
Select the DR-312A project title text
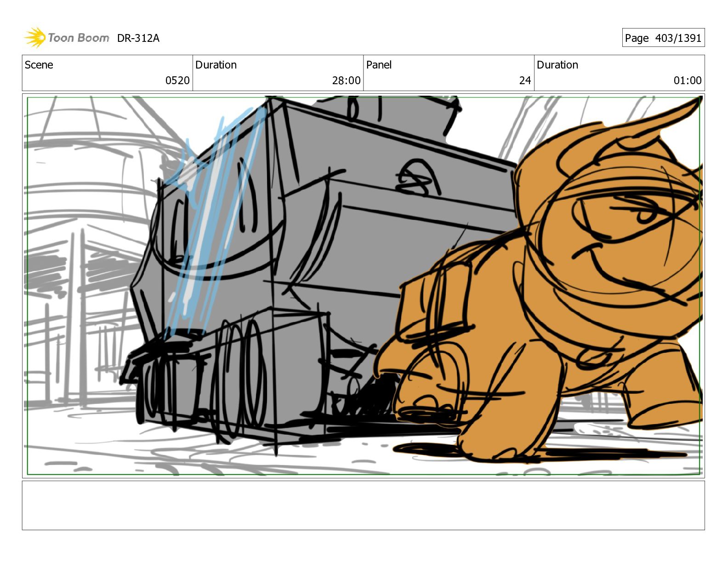pos(138,38)
